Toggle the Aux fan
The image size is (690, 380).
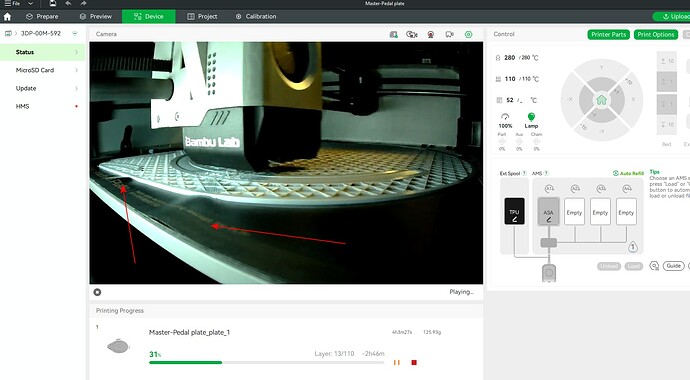tap(519, 142)
